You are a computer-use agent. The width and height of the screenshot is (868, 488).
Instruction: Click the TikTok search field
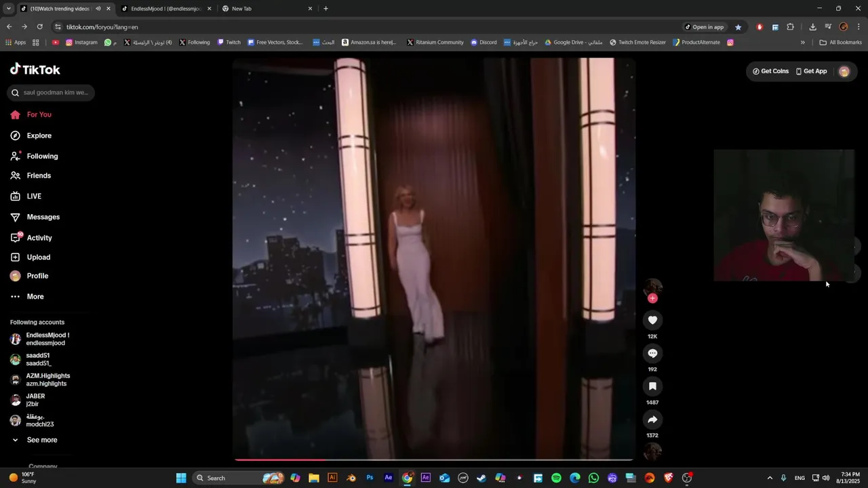pyautogui.click(x=51, y=92)
